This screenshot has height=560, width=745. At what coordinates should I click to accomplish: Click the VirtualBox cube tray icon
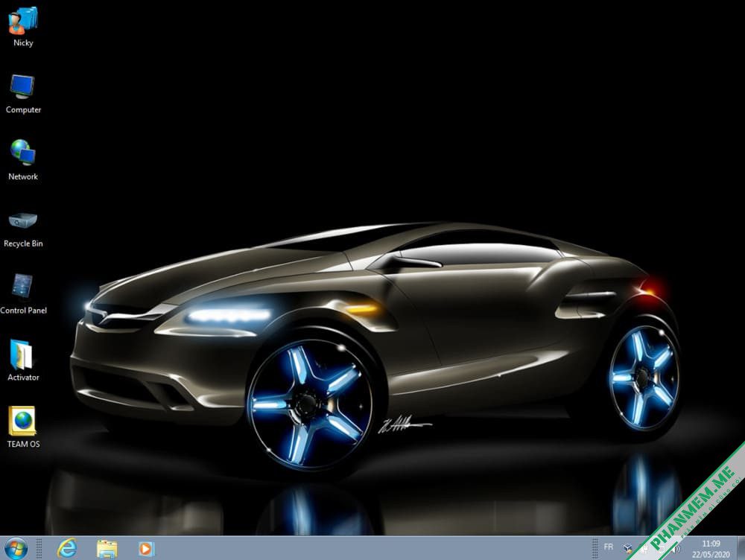627,549
